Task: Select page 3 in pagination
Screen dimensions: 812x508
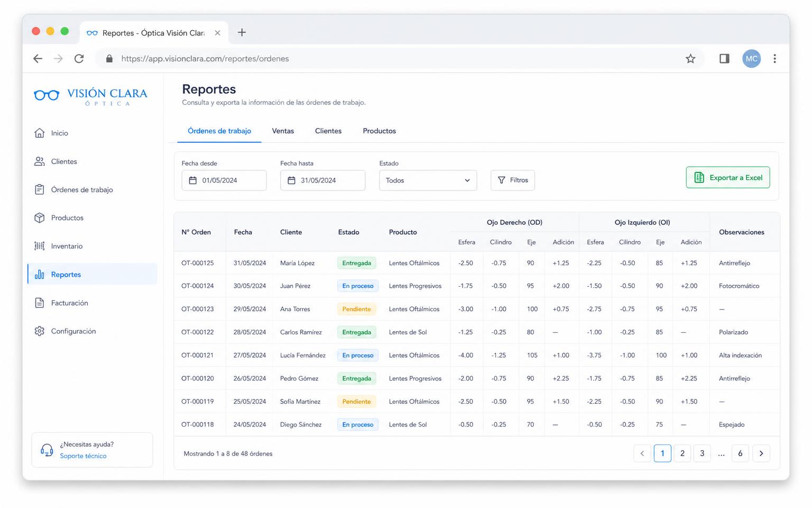Action: [702, 453]
